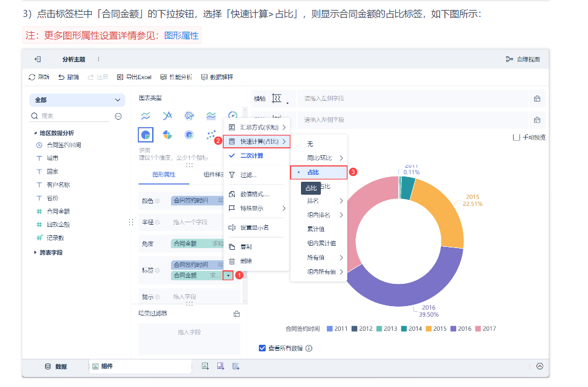This screenshot has width=588, height=387.
Task: Expand the 组内排名 submenu
Action: click(319, 215)
